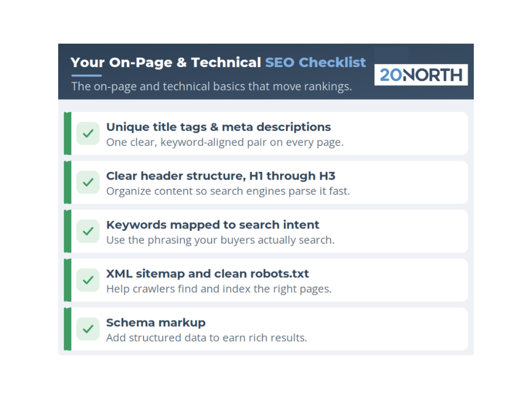Click the check icon beside XML sitemap
The width and height of the screenshot is (532, 399).
88,280
